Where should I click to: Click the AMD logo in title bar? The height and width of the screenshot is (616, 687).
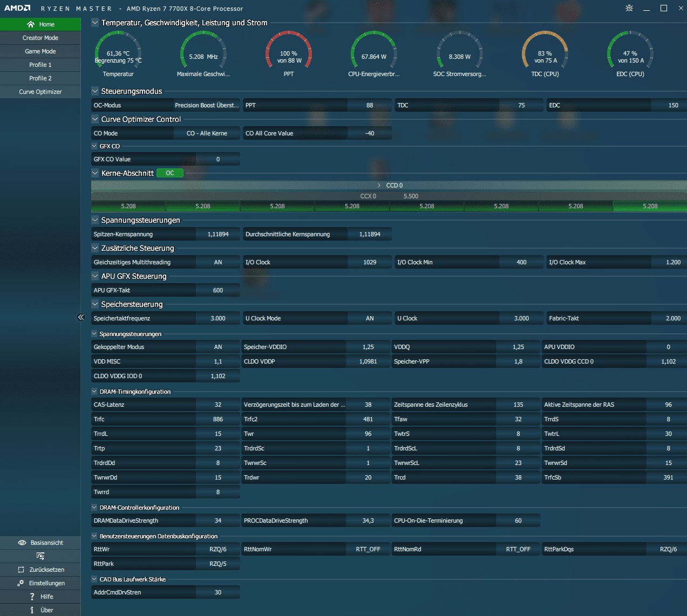click(17, 8)
